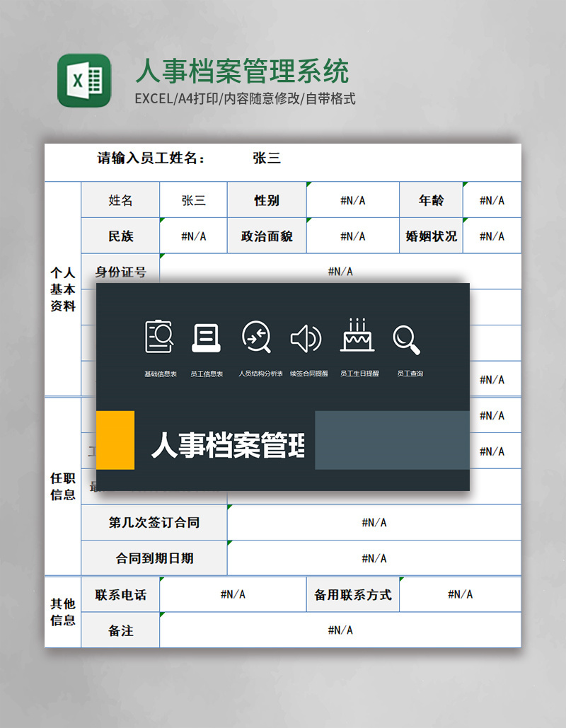Click the 员工查询 text label
Image resolution: width=566 pixels, height=728 pixels.
coord(409,373)
